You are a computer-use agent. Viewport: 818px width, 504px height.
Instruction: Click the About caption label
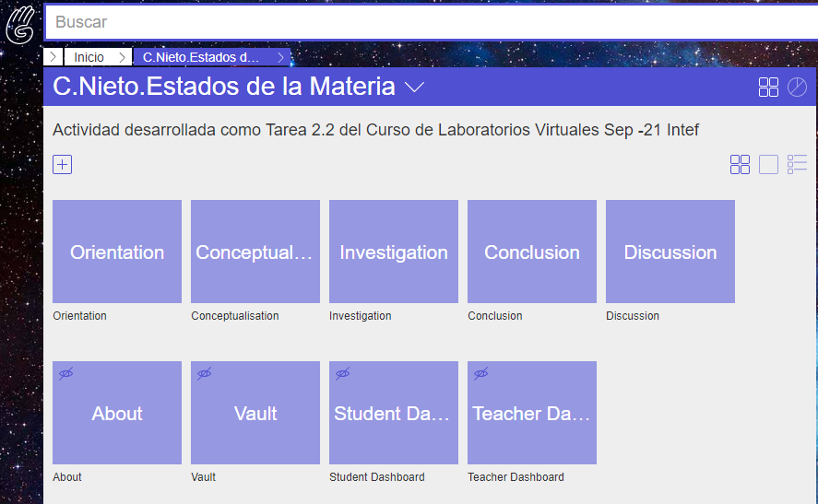click(66, 477)
